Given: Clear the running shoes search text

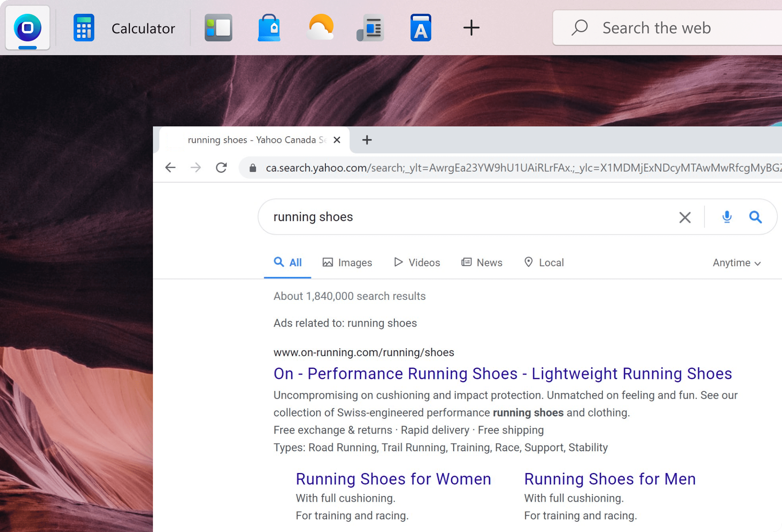Looking at the screenshot, I should pyautogui.click(x=685, y=217).
